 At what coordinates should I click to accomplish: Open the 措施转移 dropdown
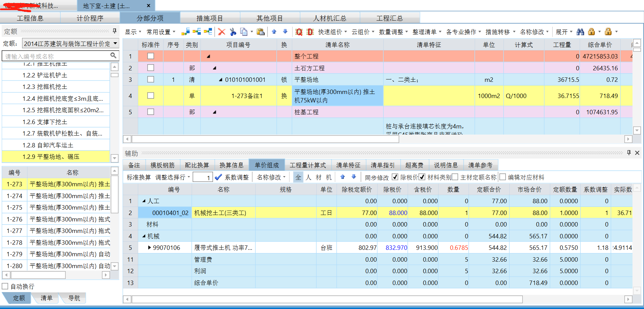[500, 32]
